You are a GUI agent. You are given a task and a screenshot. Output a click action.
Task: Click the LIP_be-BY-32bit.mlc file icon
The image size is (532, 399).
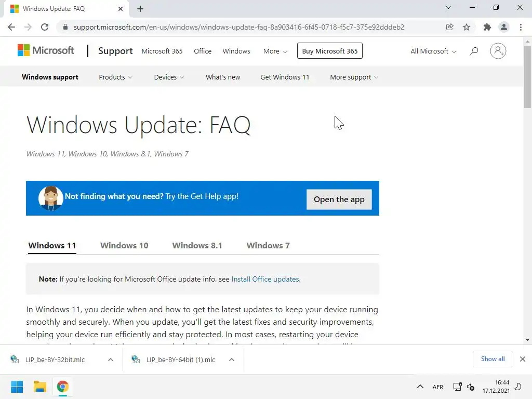15,360
